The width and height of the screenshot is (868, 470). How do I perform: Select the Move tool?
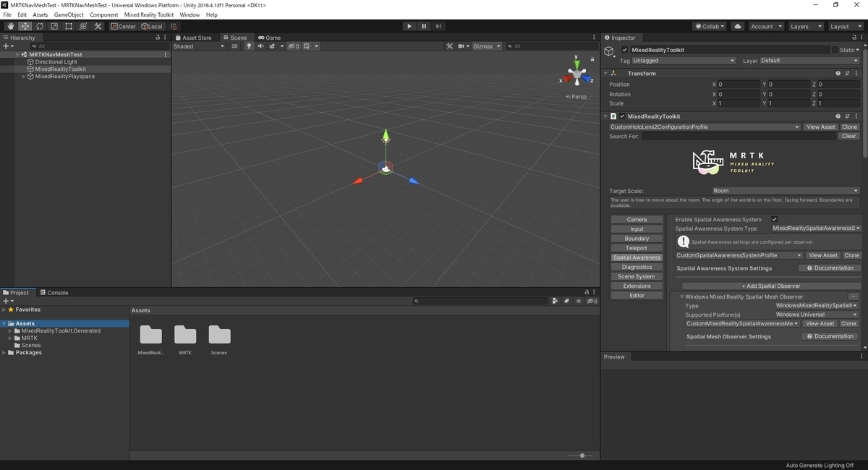pyautogui.click(x=25, y=26)
